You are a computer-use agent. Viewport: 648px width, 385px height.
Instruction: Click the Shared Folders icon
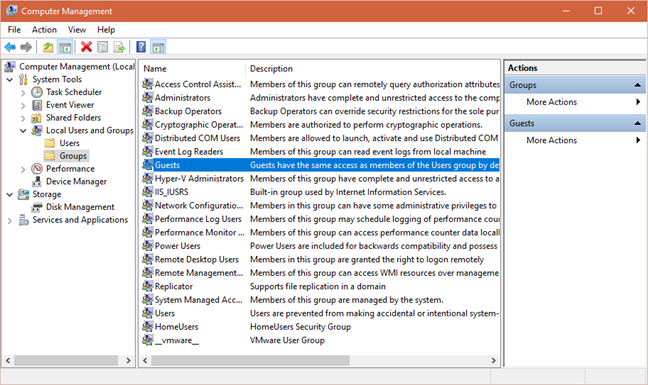36,118
